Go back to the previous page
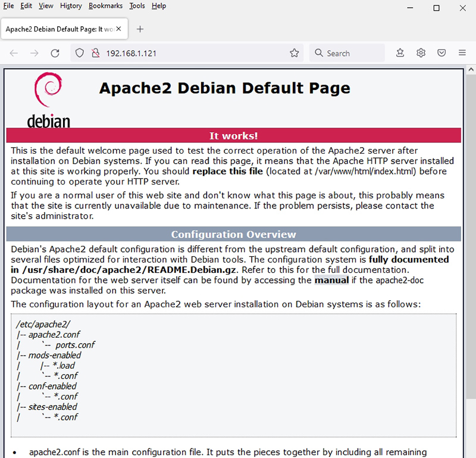This screenshot has width=476, height=458. click(x=14, y=53)
